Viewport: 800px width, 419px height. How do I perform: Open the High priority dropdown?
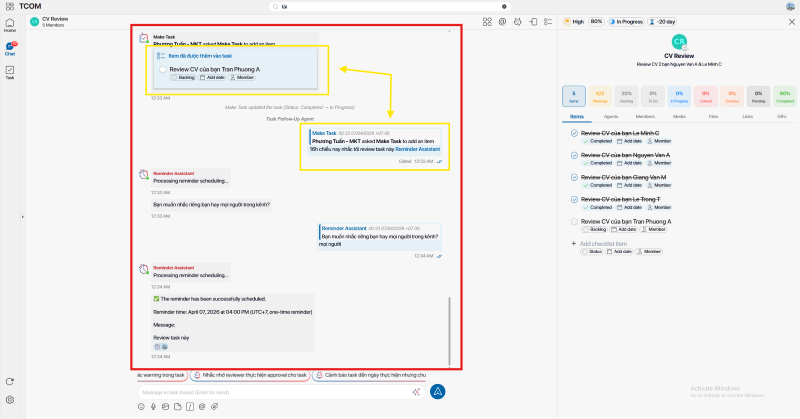574,22
